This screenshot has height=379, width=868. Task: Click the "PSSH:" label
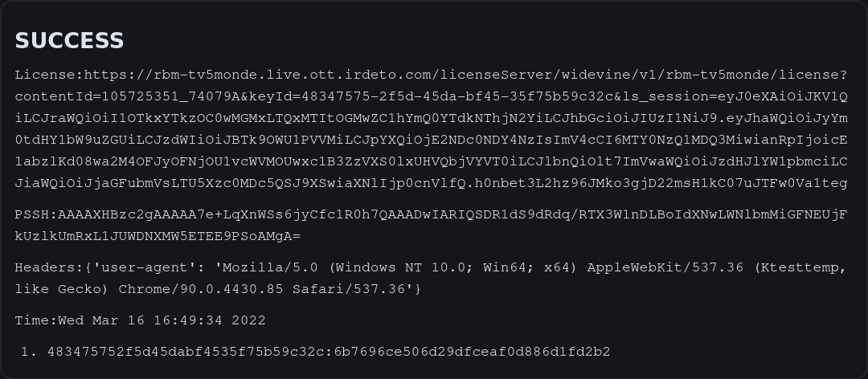tap(34, 215)
